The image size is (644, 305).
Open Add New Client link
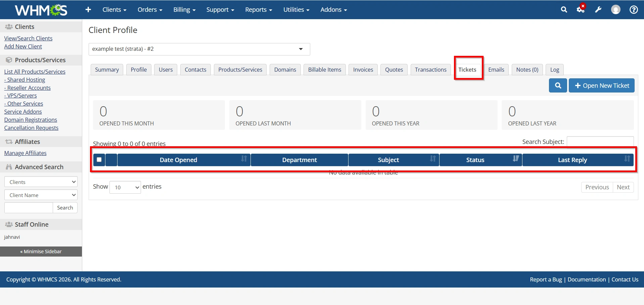coord(23,46)
